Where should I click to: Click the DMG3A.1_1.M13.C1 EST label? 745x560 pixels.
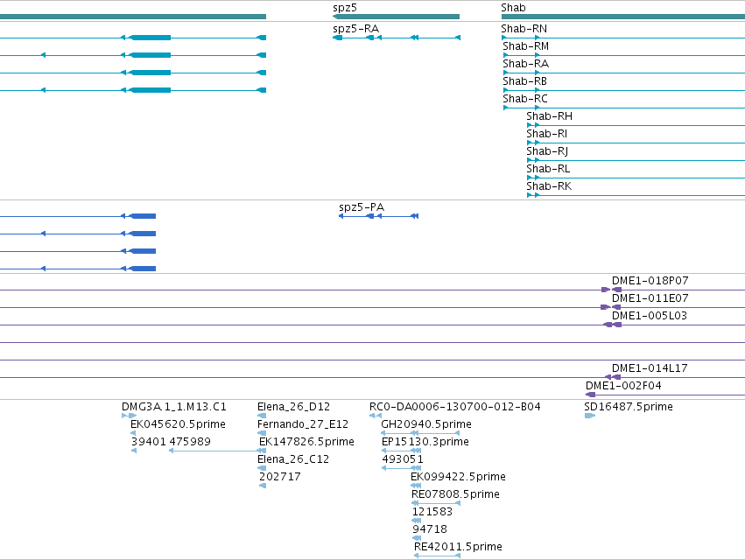(174, 407)
